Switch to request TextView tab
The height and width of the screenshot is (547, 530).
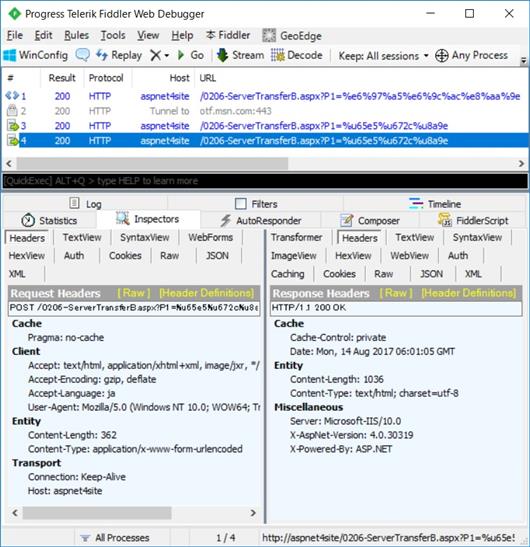coord(82,238)
